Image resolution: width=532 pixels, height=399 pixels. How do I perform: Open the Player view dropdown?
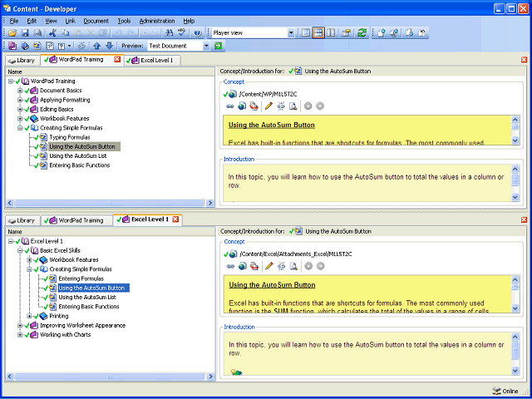coord(291,33)
